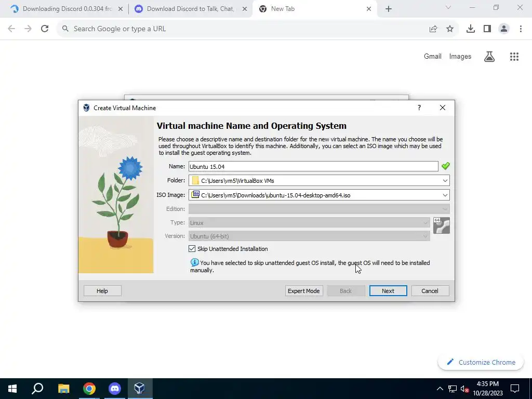Image resolution: width=532 pixels, height=399 pixels.
Task: Click the browser forward arrow
Action: tap(28, 29)
